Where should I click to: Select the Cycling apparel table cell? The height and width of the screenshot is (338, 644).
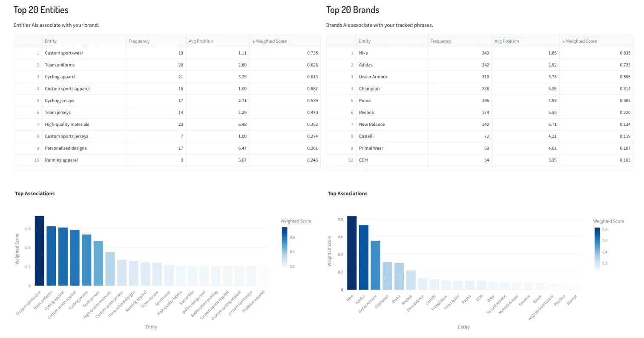point(84,77)
